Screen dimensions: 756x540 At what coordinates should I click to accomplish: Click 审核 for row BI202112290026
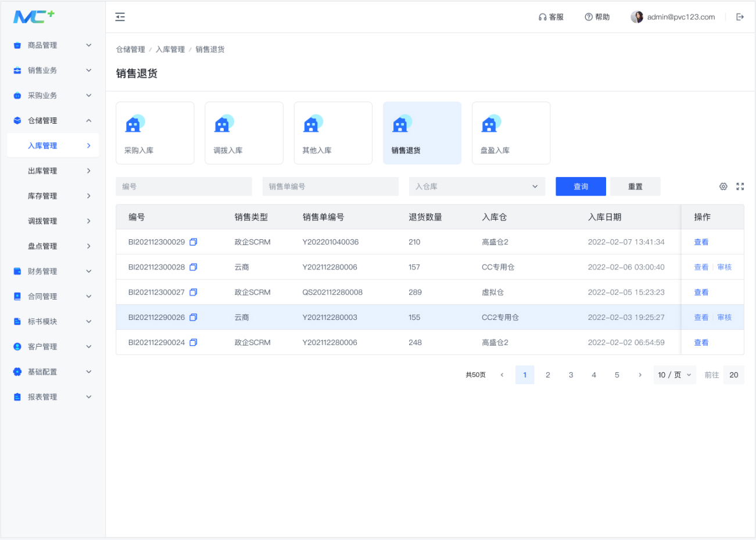(725, 317)
